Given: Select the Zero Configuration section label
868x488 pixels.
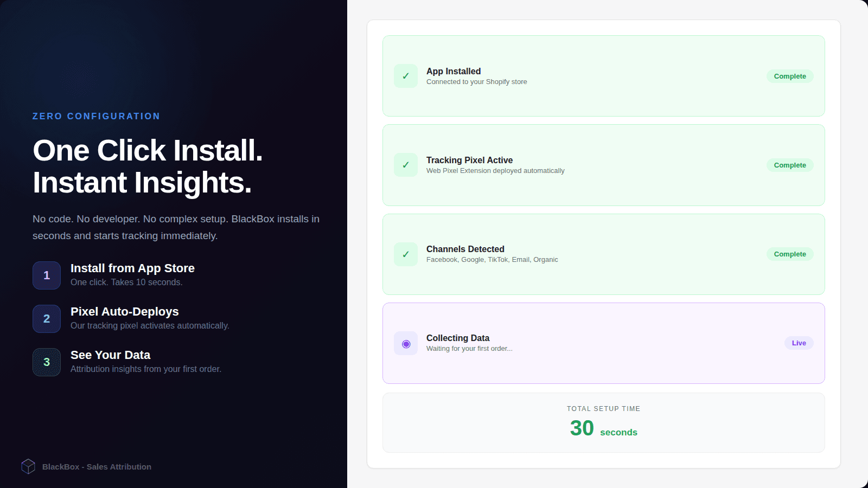Looking at the screenshot, I should [96, 116].
